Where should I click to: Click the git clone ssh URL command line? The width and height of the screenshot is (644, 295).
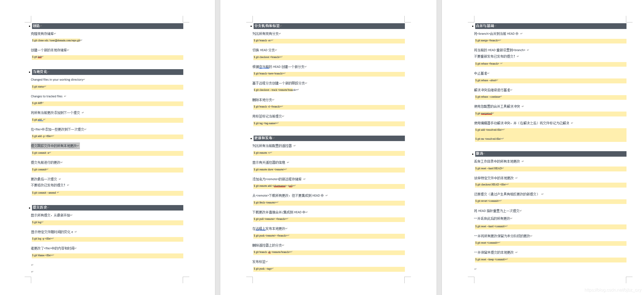(x=57, y=40)
